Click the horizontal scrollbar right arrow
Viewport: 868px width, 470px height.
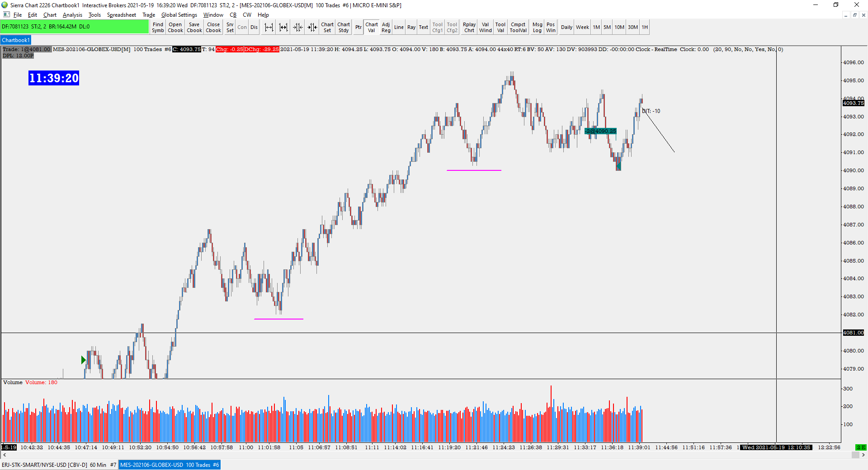pos(863,455)
